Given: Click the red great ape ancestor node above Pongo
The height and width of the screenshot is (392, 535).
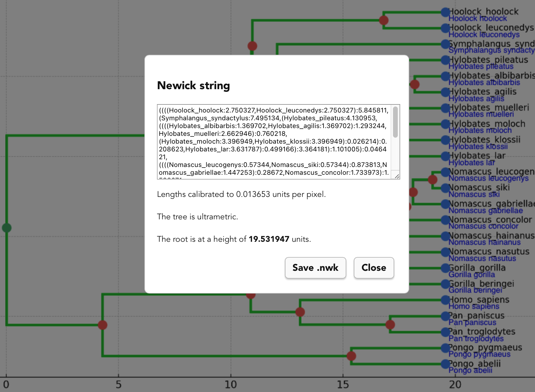Looking at the screenshot, I should click(102, 325).
